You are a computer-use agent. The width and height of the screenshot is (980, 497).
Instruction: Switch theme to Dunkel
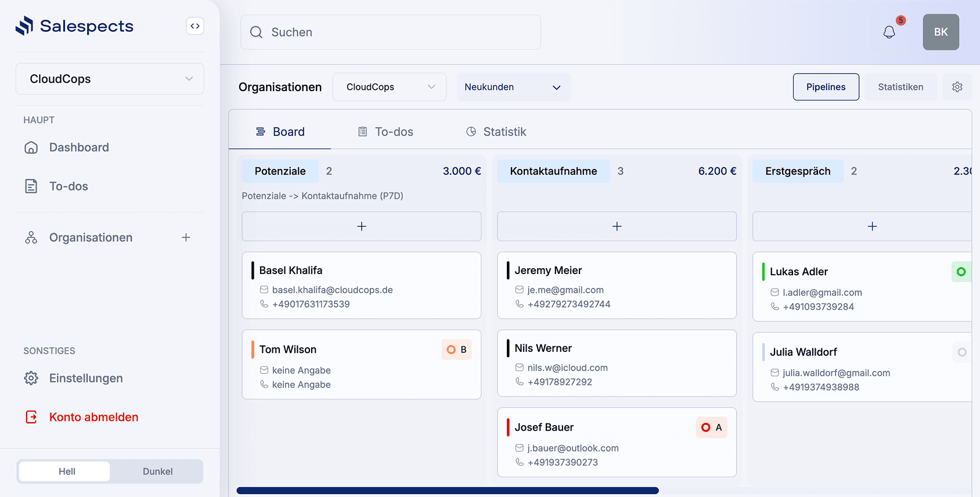[x=157, y=471]
